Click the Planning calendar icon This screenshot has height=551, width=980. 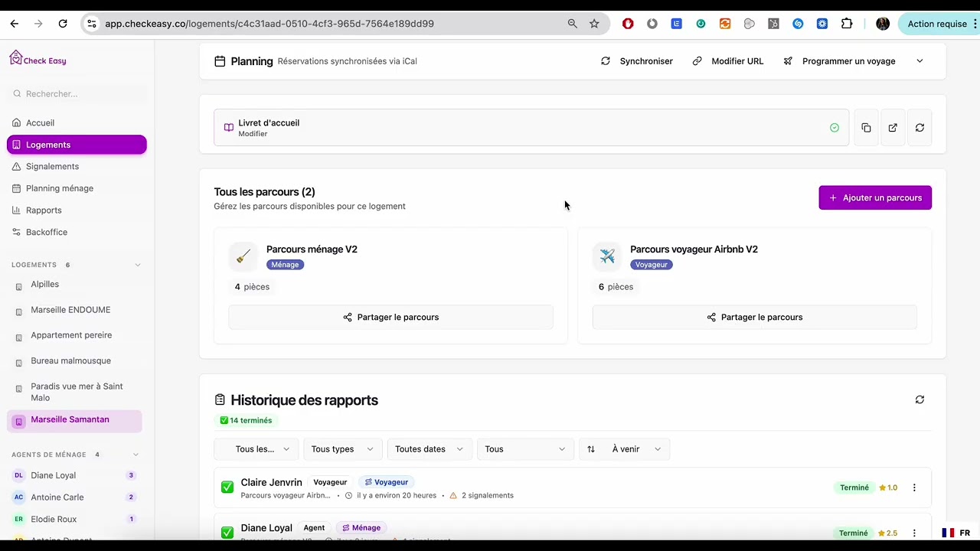[x=220, y=61]
